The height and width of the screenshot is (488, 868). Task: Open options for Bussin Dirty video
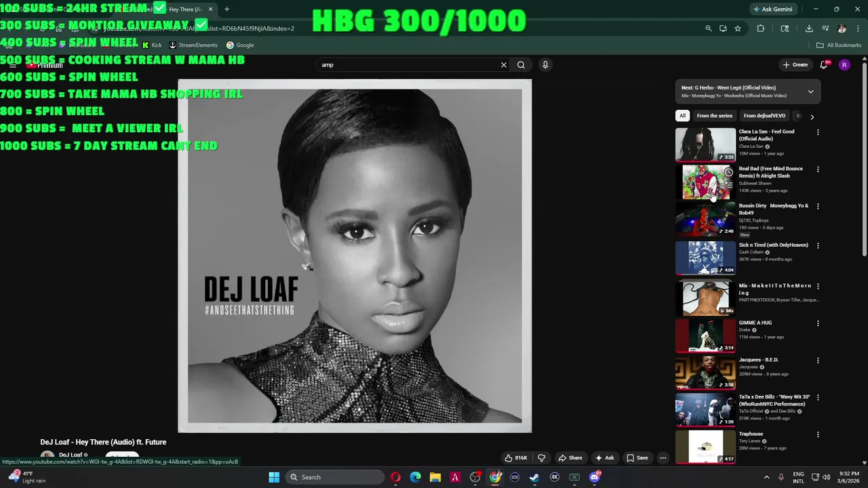point(818,206)
